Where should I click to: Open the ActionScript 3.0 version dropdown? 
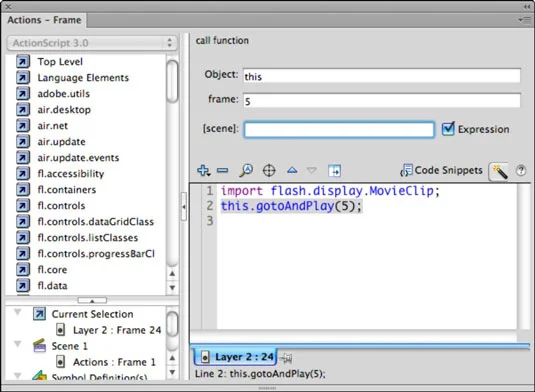[92, 43]
